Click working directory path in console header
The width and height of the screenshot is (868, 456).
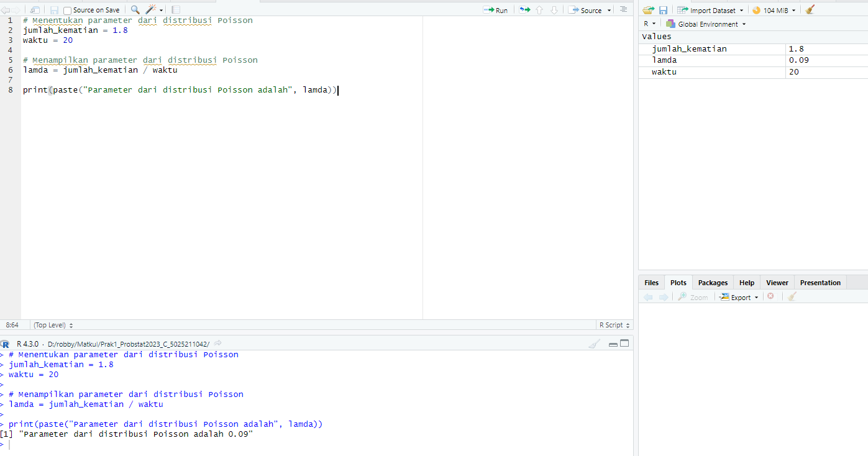tap(128, 344)
